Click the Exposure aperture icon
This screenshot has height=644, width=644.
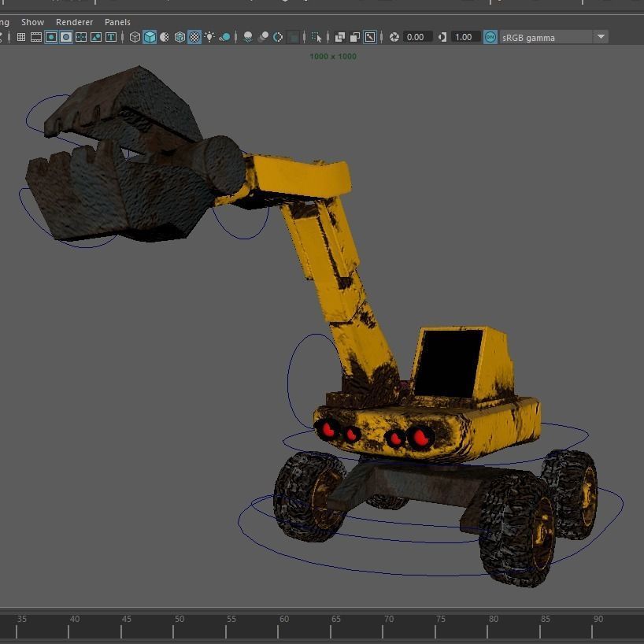click(x=394, y=37)
